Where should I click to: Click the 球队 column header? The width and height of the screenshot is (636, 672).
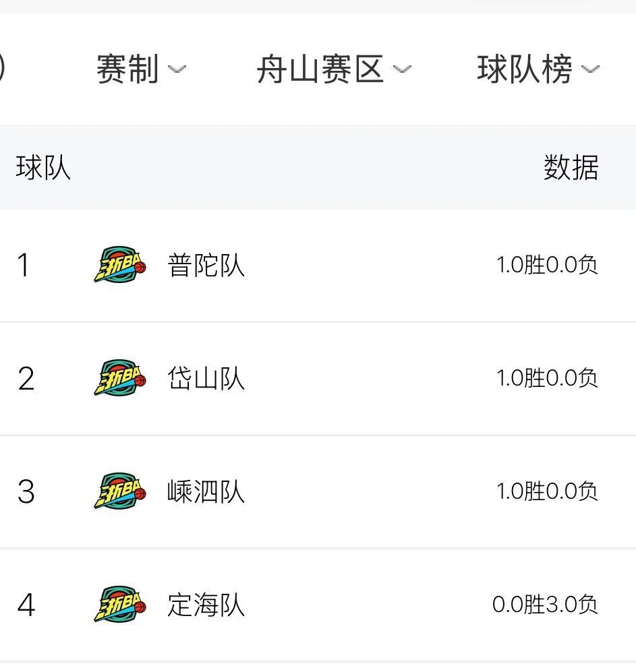(x=43, y=168)
